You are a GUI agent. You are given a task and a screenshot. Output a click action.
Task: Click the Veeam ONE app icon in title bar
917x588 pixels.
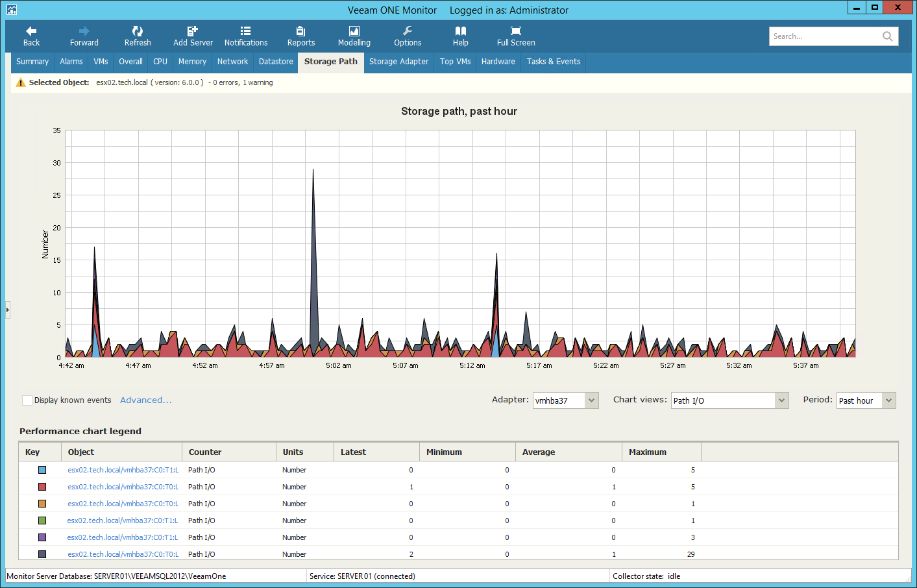[11, 9]
